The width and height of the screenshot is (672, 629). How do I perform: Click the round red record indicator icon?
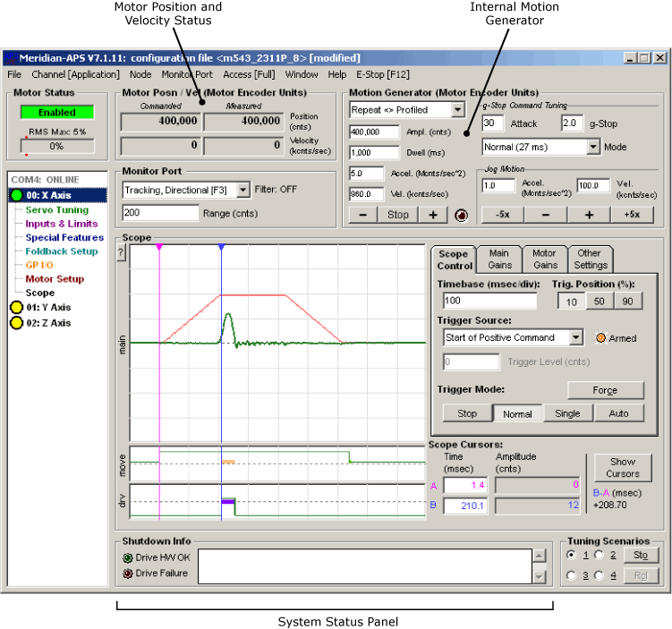(461, 215)
